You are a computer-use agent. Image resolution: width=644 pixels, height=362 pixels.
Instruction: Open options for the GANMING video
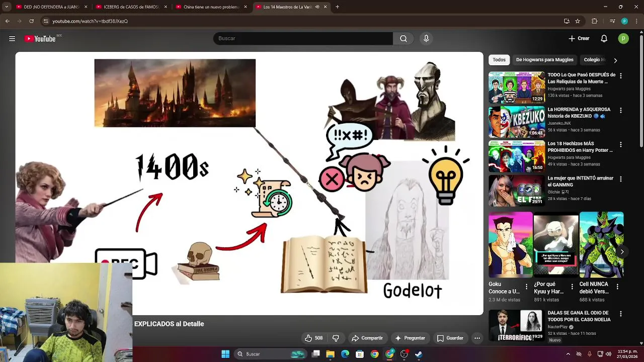tap(620, 179)
